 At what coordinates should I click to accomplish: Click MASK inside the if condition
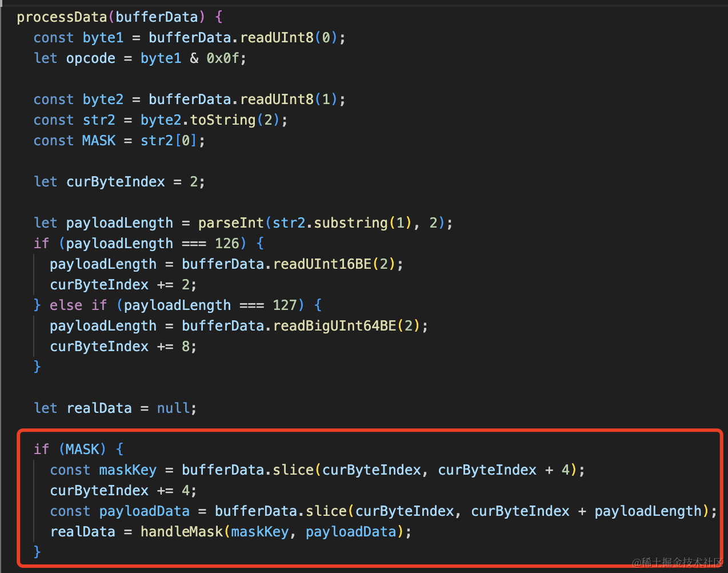pos(82,449)
